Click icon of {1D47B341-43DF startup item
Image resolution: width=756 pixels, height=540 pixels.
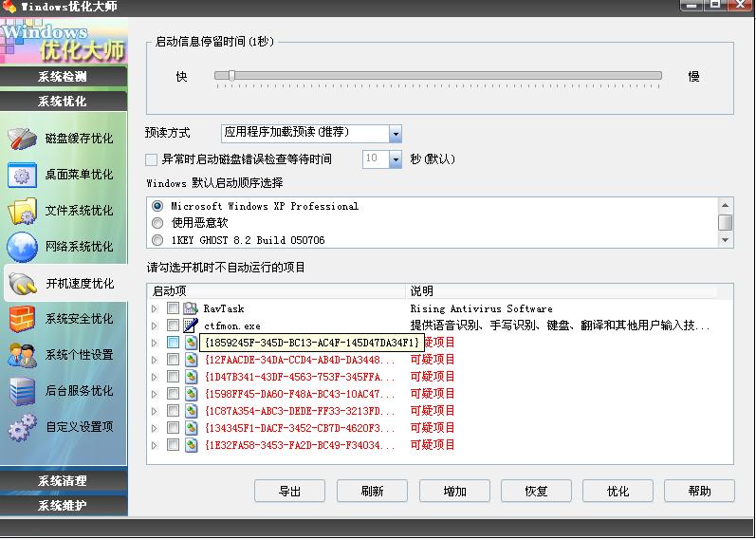[192, 377]
